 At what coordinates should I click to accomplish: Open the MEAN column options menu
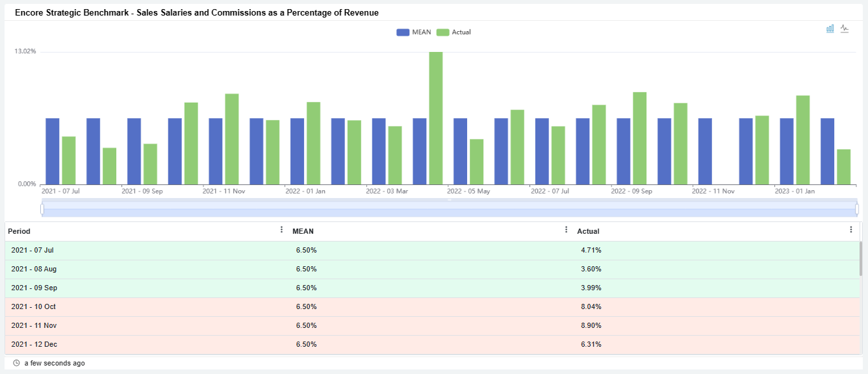pos(566,230)
